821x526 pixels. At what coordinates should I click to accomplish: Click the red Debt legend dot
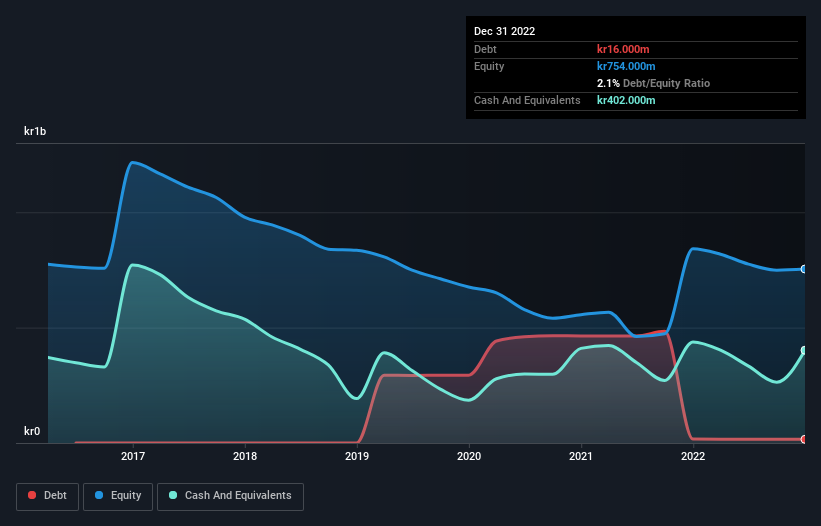pos(32,495)
